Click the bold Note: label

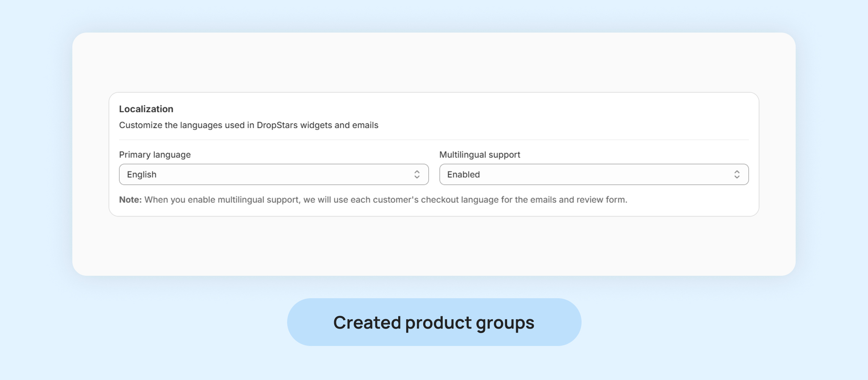click(x=130, y=200)
